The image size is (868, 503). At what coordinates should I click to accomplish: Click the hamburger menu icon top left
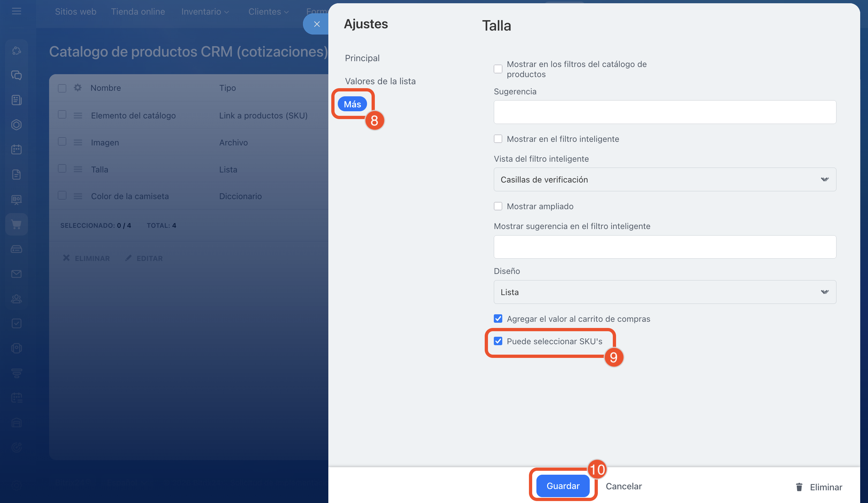(x=16, y=11)
